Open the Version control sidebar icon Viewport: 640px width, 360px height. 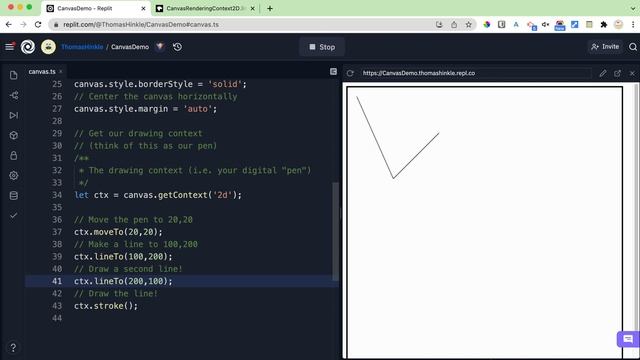pos(13,96)
